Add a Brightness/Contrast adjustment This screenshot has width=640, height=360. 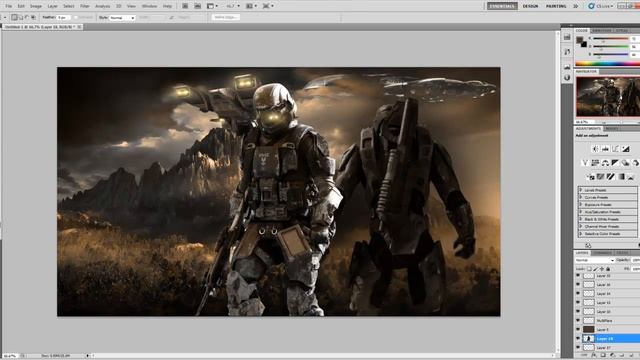pos(596,149)
